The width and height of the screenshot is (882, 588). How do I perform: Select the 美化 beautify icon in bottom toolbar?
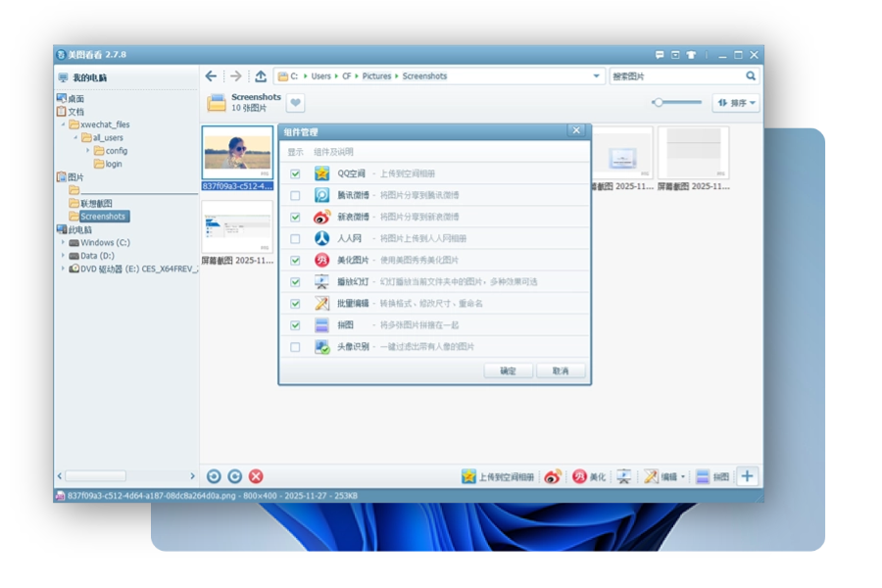[585, 476]
